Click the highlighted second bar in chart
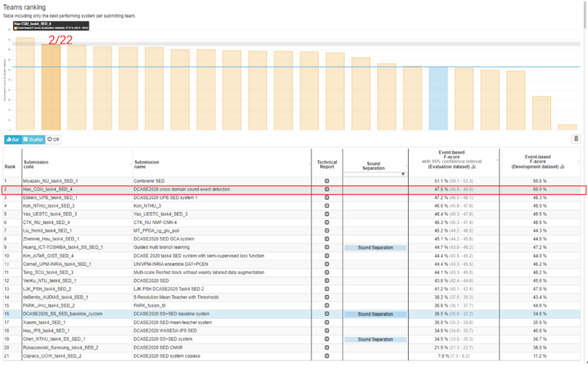The image size is (588, 367). tap(51, 87)
